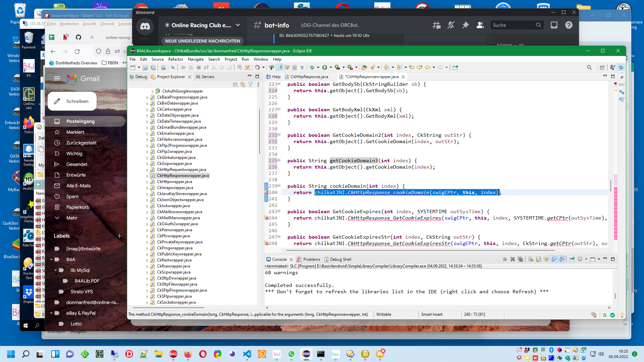This screenshot has width=644, height=362.
Task: Toggle Scroll Lock in the console toolbar
Action: pos(538,259)
